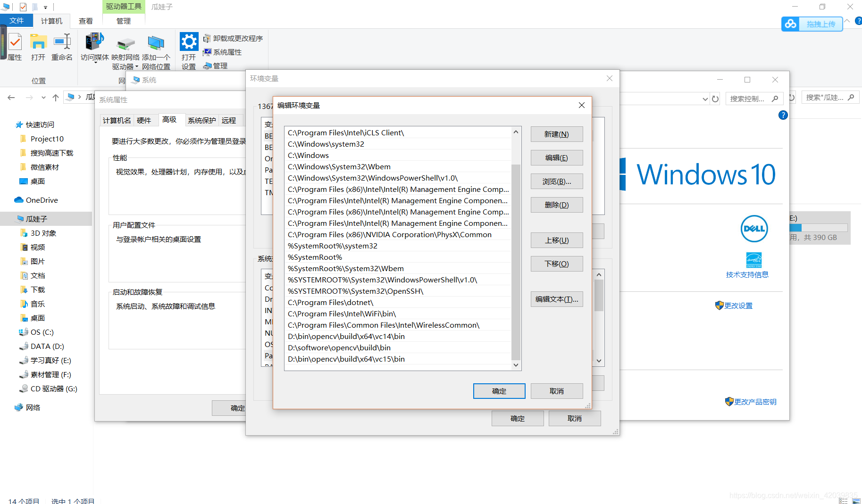The height and width of the screenshot is (504, 862).
Task: Select NVIDIA PhysX Common path entry
Action: point(398,234)
